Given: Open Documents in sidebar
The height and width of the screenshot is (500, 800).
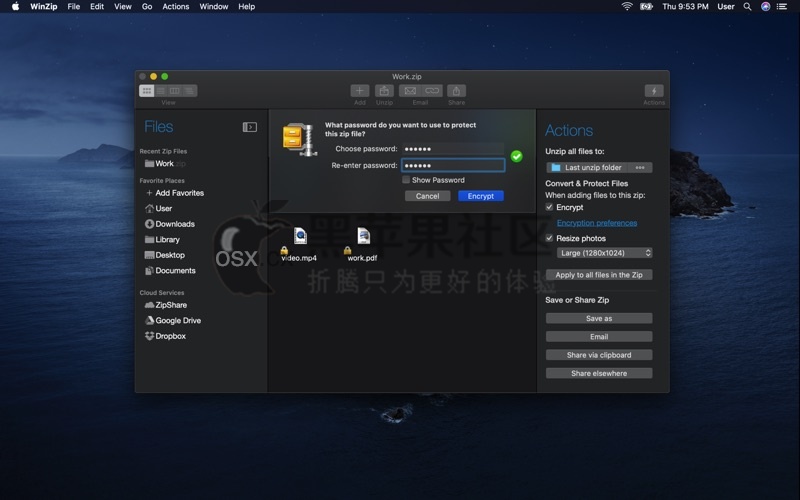Looking at the screenshot, I should tap(170, 271).
